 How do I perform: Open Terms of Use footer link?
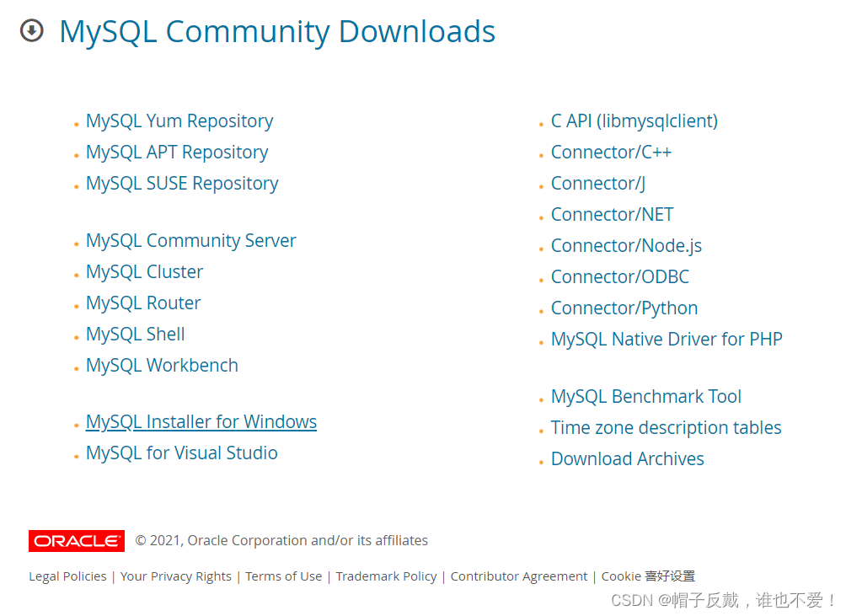tap(284, 576)
